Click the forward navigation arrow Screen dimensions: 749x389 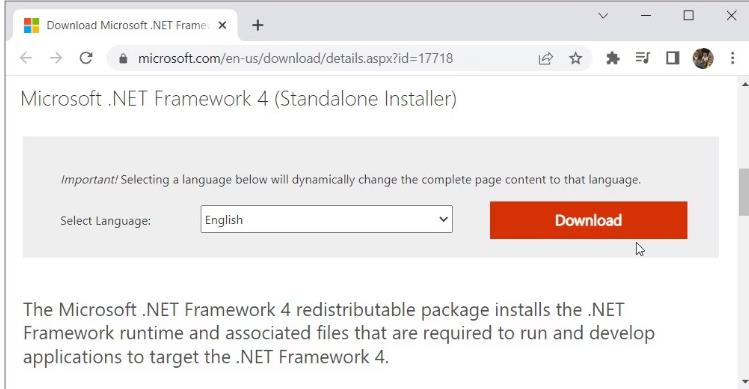[x=56, y=58]
